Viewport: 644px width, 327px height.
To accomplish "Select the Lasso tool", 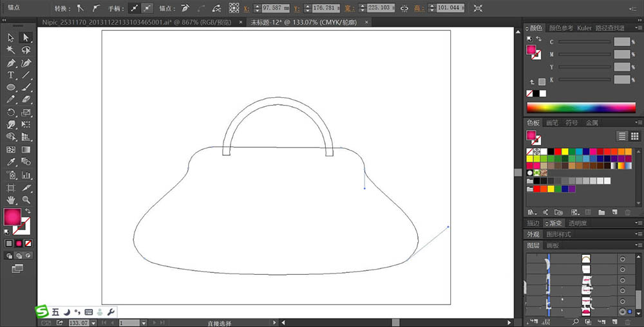I will point(26,50).
